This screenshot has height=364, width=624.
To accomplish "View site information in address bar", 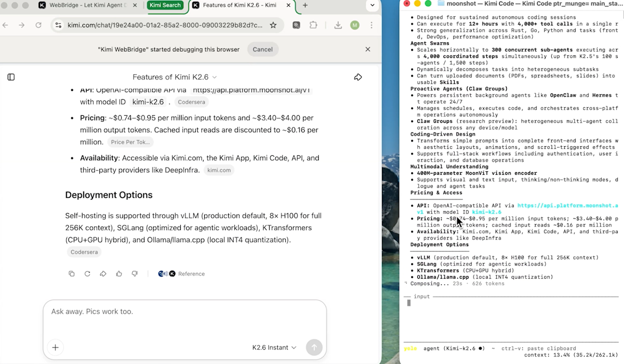I will point(58,25).
